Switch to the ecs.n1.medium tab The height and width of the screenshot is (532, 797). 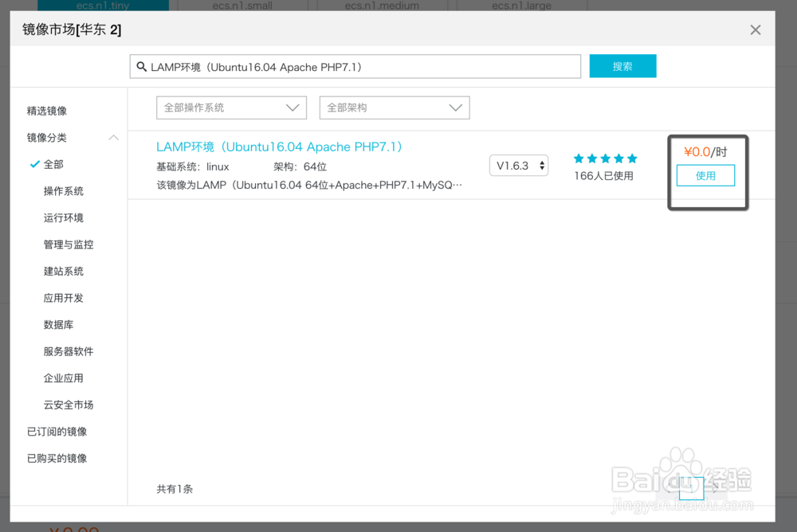coord(382,5)
